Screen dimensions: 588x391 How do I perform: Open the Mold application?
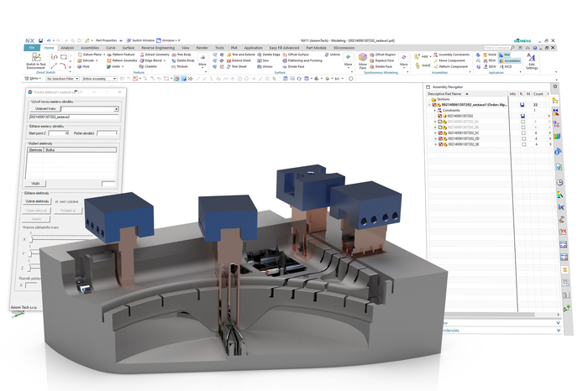pyautogui.click(x=490, y=55)
